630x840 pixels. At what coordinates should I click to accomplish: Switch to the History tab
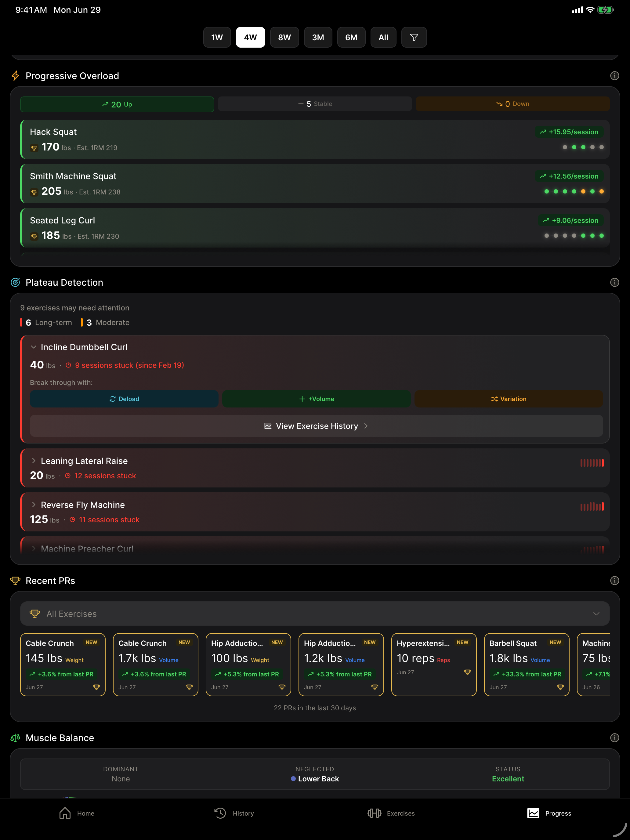tap(234, 813)
